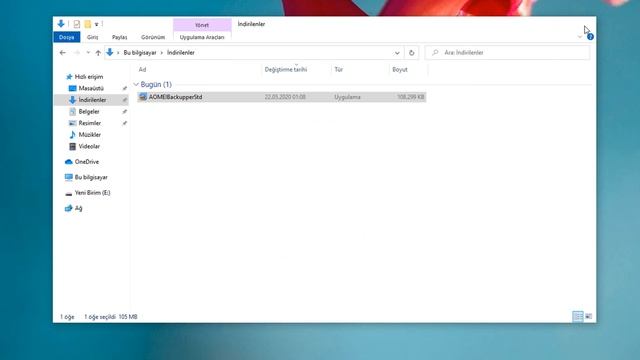Viewport: 640px width, 360px height.
Task: Open Masaüstü in the sidebar
Action: tap(91, 88)
